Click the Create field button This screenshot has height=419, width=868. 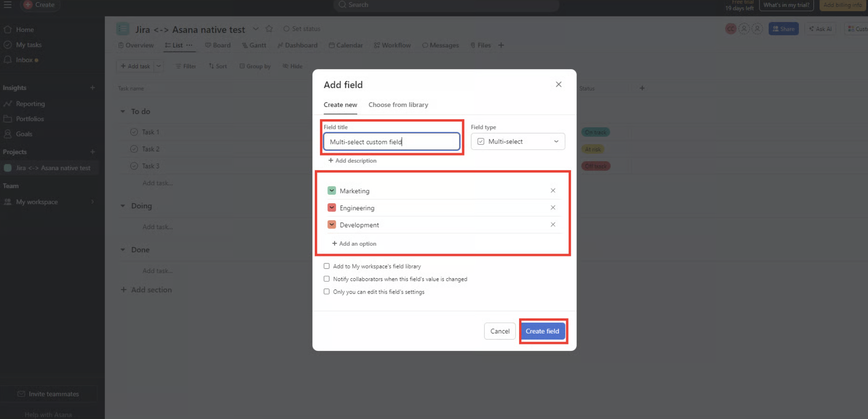(x=542, y=331)
